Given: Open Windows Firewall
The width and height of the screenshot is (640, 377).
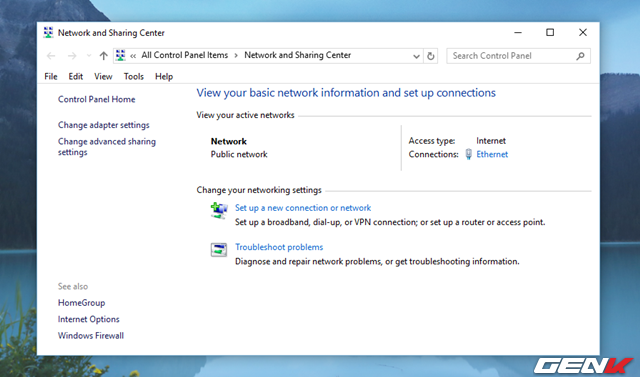Looking at the screenshot, I should [x=91, y=336].
